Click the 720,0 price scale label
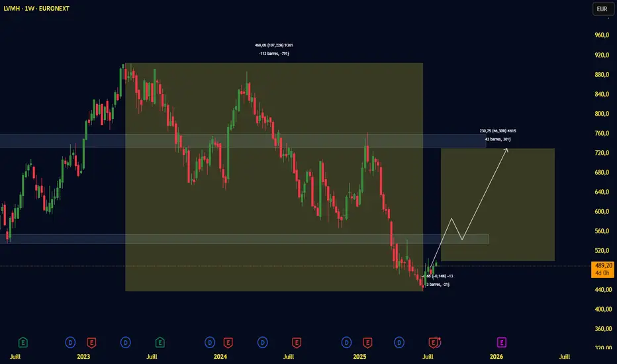Screen dimensions: 617x364 point(602,153)
